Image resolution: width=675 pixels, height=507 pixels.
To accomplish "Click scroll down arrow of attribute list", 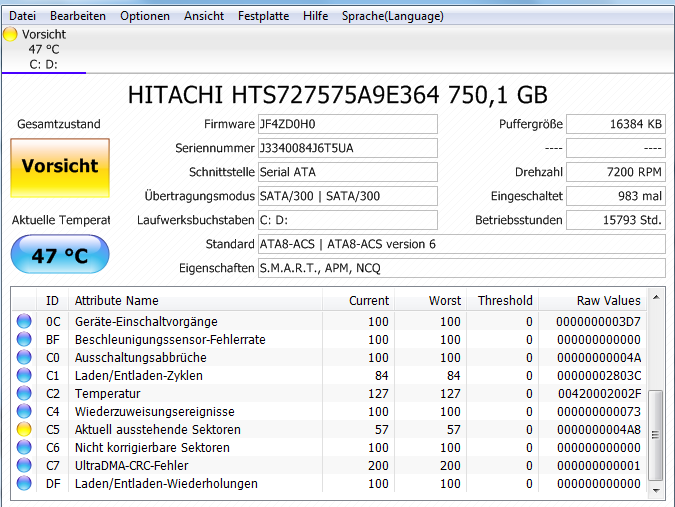I will pyautogui.click(x=656, y=490).
